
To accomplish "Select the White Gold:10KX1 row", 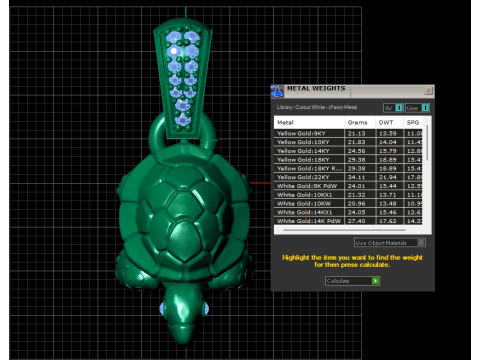I will pos(348,195).
